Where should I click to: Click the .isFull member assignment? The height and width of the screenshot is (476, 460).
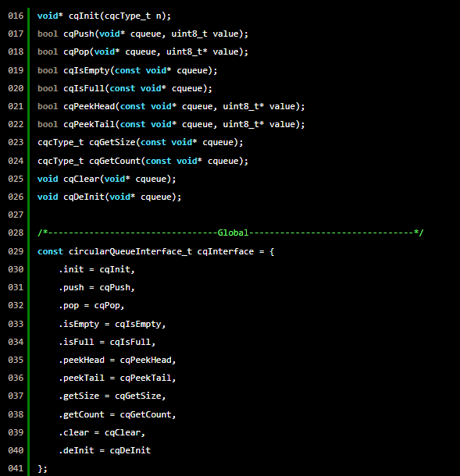(x=107, y=342)
